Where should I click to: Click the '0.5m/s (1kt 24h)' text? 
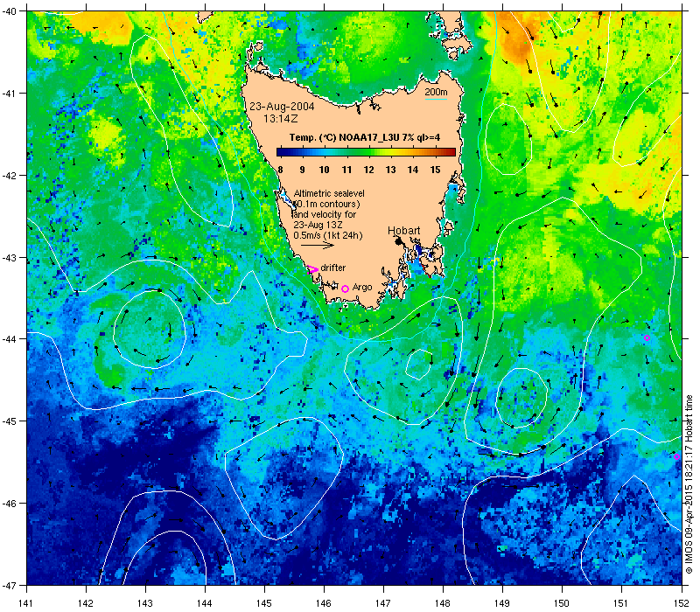pos(327,235)
